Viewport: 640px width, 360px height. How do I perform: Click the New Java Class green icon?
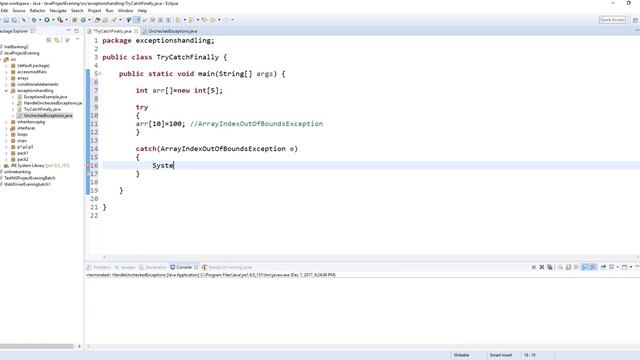(83, 20)
